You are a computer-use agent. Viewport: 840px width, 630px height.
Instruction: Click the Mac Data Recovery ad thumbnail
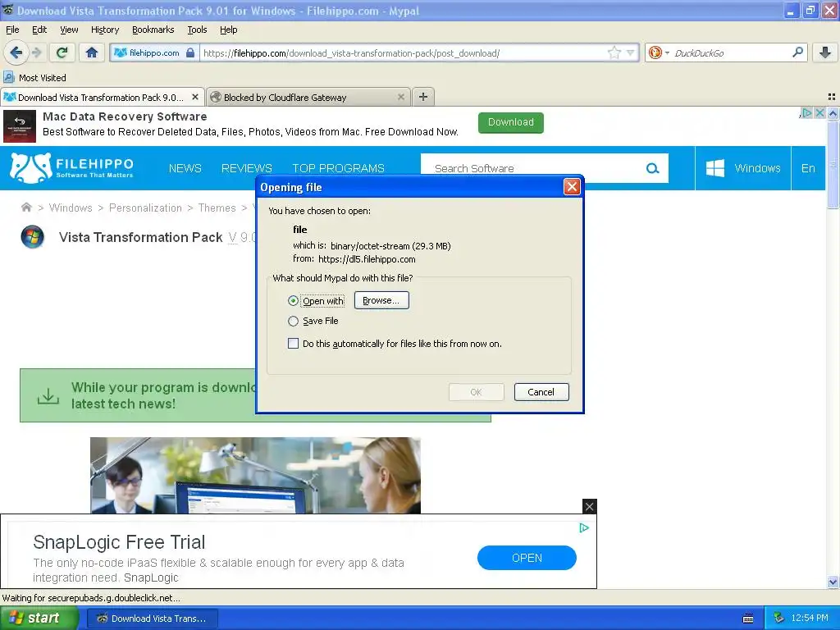tap(20, 126)
